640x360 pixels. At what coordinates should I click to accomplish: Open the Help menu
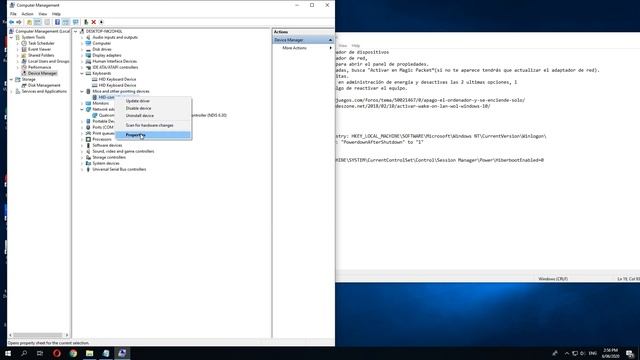click(x=56, y=14)
